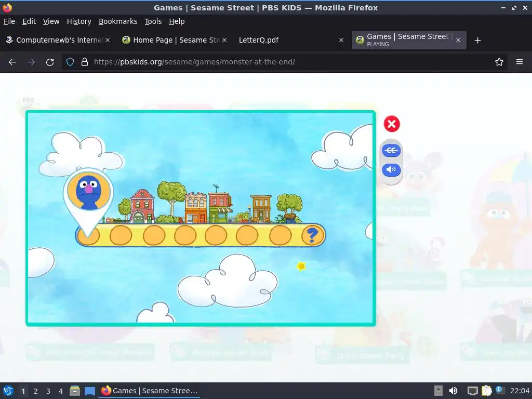Click the seventh orange circle on the path
532x399 pixels.
(x=280, y=235)
